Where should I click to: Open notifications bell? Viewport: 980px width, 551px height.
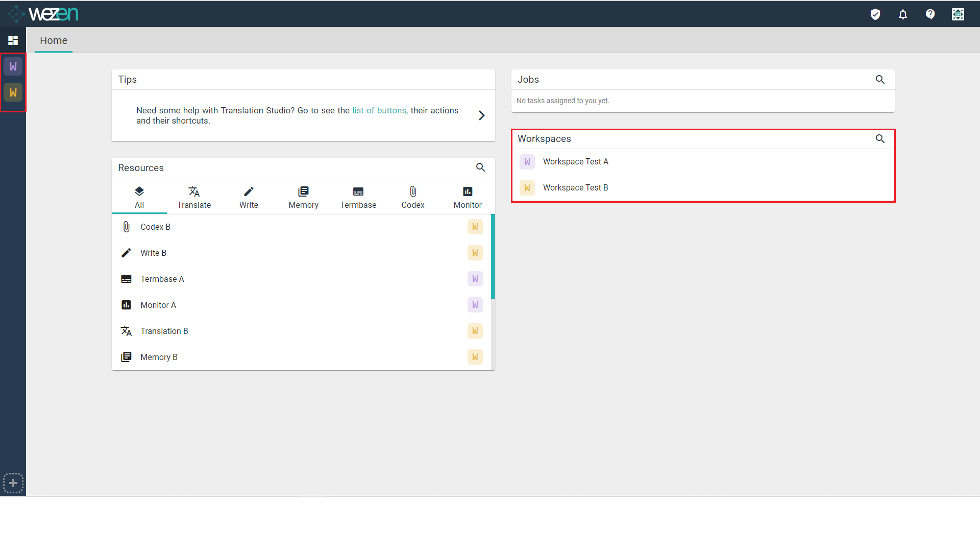(903, 14)
